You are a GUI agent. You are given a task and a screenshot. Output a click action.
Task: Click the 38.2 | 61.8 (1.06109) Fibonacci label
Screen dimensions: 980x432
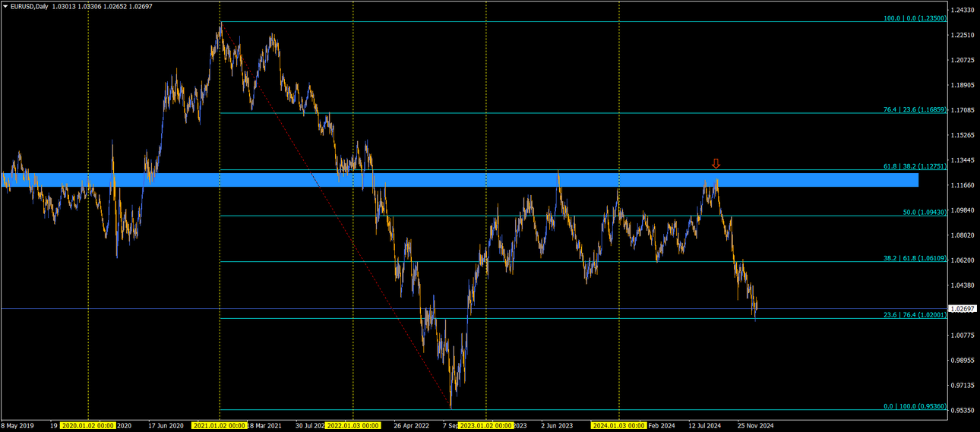915,258
